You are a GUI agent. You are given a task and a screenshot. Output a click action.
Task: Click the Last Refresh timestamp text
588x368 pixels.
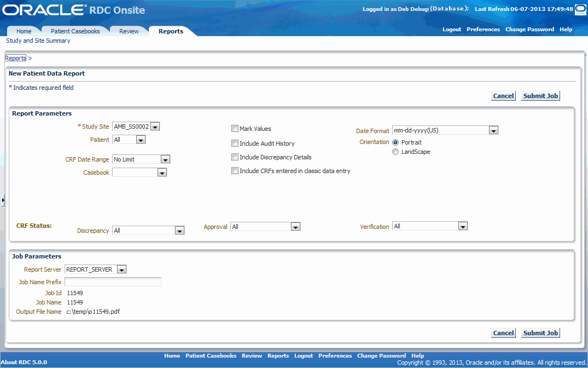(524, 9)
